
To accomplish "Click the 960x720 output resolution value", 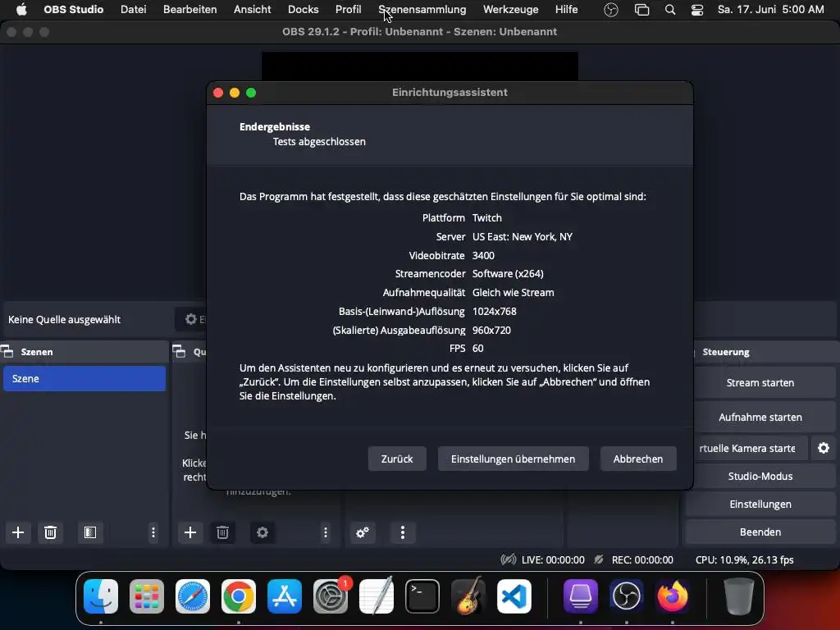I will click(x=491, y=330).
